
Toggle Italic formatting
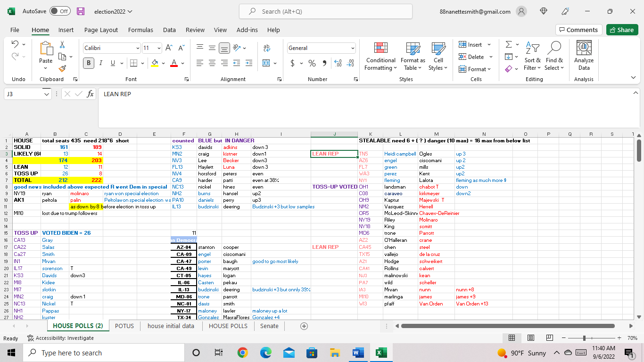(x=101, y=63)
